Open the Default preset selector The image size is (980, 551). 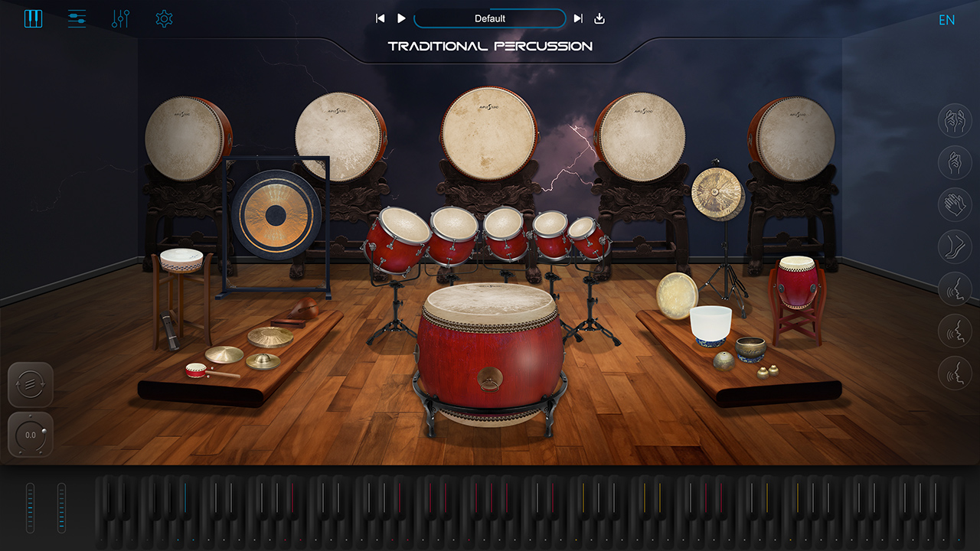tap(490, 19)
